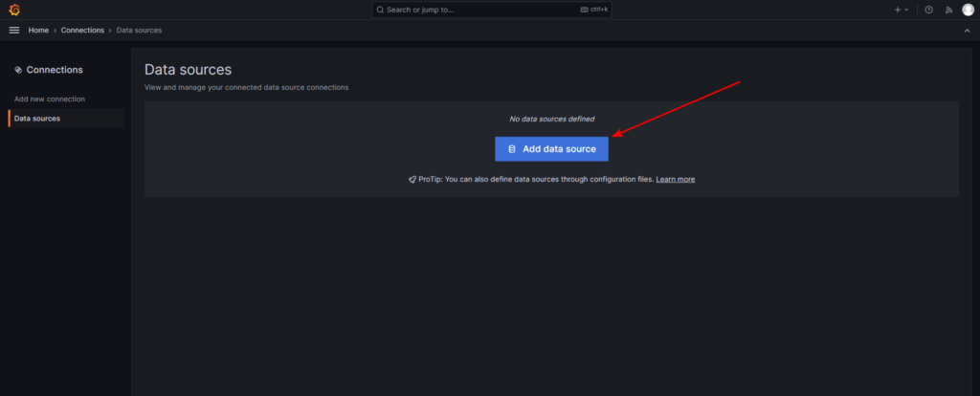Viewport: 980px width, 396px height.
Task: Select Data sources in sidebar
Action: (37, 119)
